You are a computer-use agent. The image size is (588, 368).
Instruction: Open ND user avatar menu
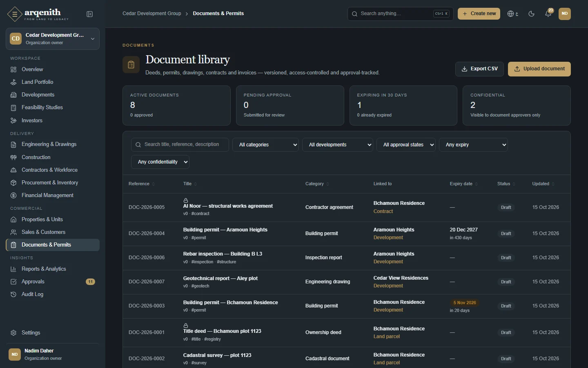[x=565, y=13]
